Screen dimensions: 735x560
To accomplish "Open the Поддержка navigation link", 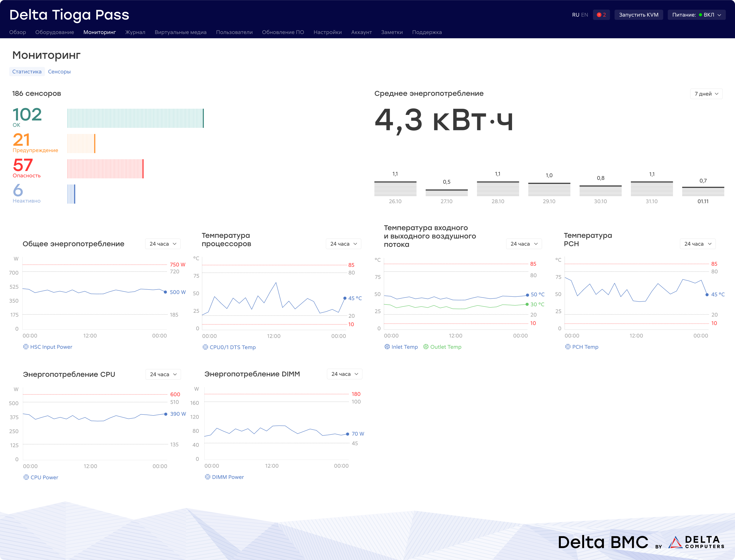I will 427,32.
